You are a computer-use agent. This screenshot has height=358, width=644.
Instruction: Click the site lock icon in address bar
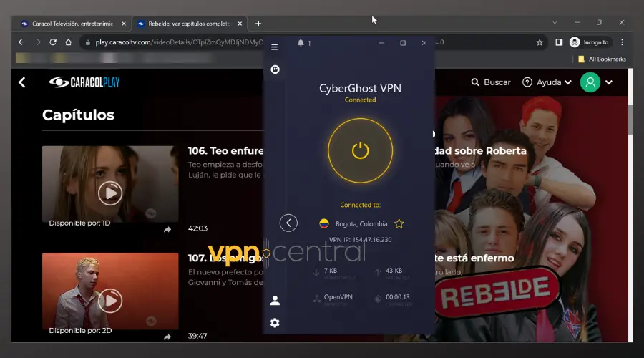tap(87, 42)
